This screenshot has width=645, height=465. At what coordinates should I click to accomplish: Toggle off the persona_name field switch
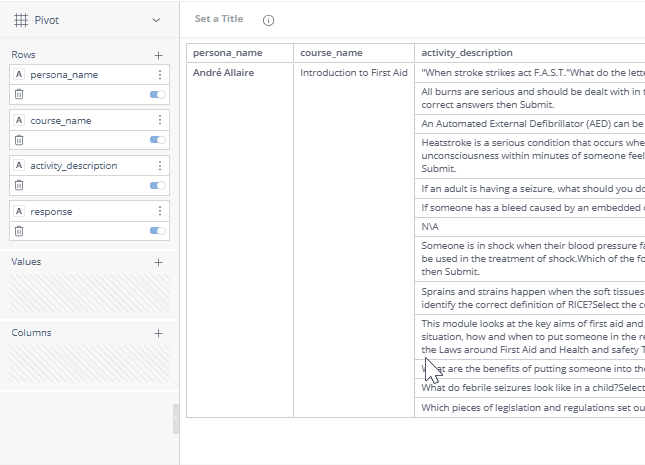click(157, 94)
